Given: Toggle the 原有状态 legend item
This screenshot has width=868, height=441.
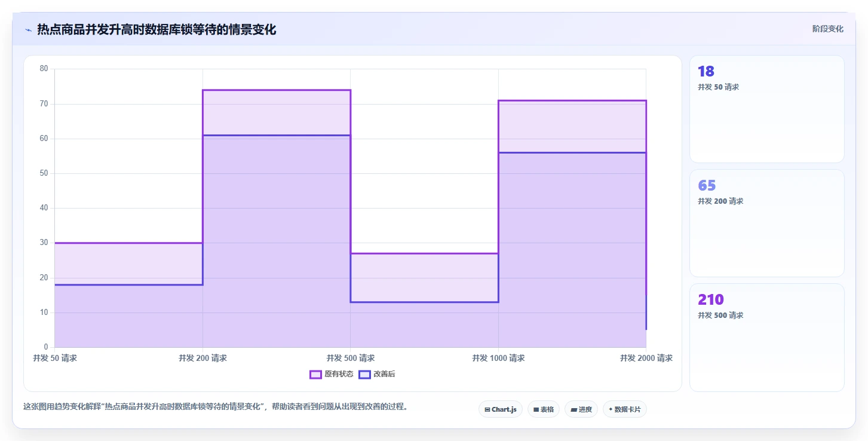Looking at the screenshot, I should [x=332, y=374].
